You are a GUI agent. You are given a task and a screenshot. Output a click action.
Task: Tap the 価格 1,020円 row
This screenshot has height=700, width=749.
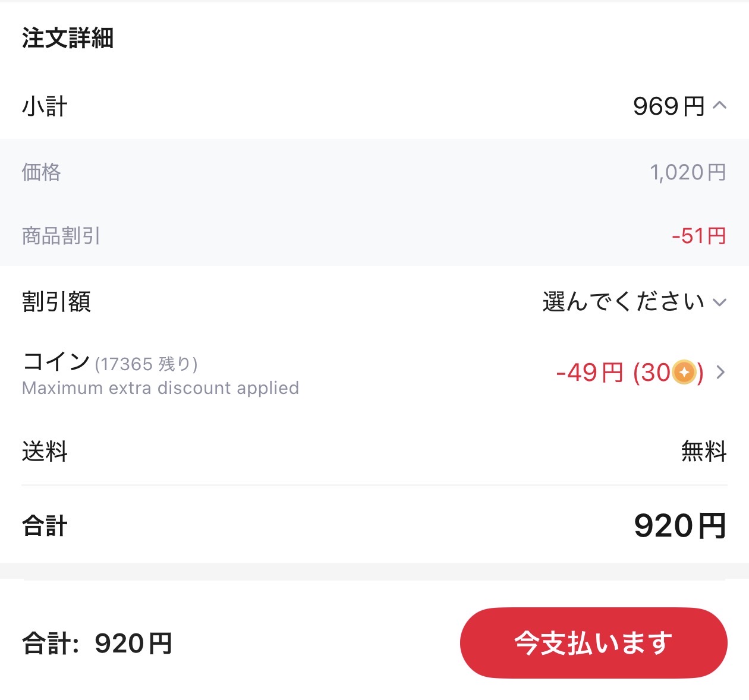[374, 172]
